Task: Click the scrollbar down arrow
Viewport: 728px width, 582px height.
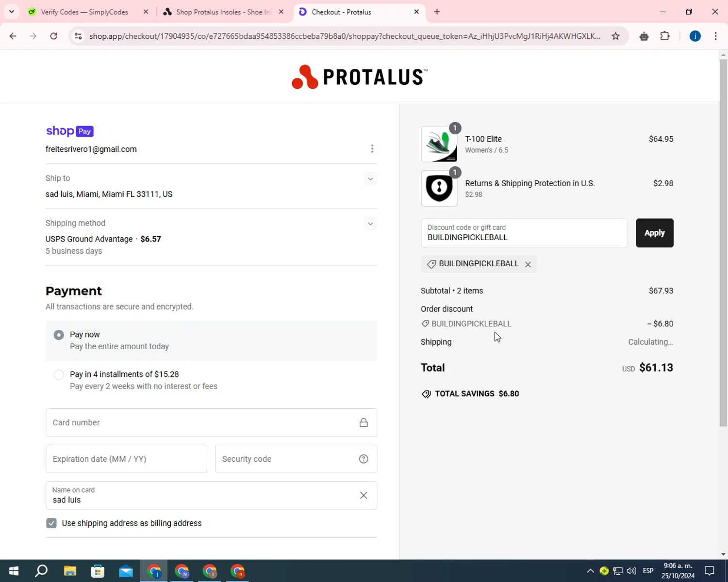Action: point(723,554)
